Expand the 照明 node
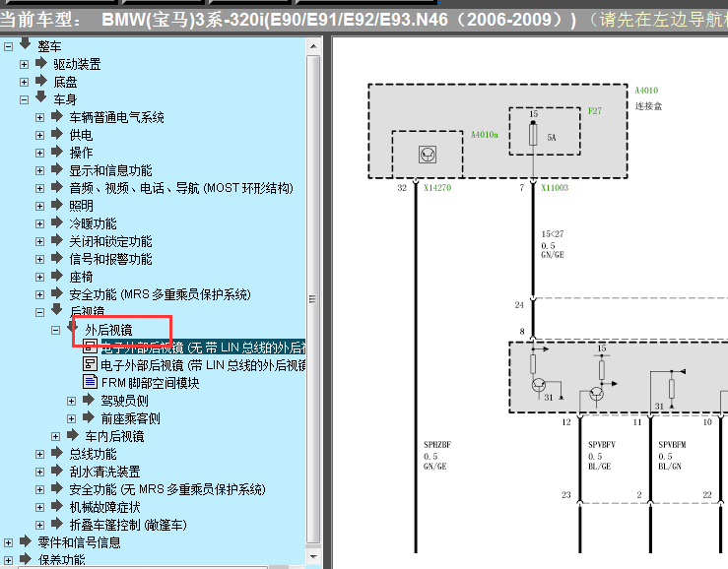The width and height of the screenshot is (728, 569). click(x=40, y=206)
